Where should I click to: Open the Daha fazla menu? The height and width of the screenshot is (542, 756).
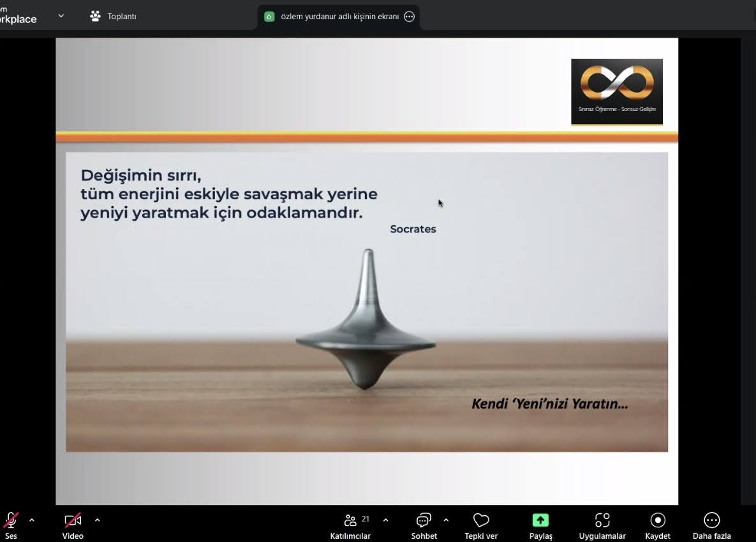coord(711,520)
